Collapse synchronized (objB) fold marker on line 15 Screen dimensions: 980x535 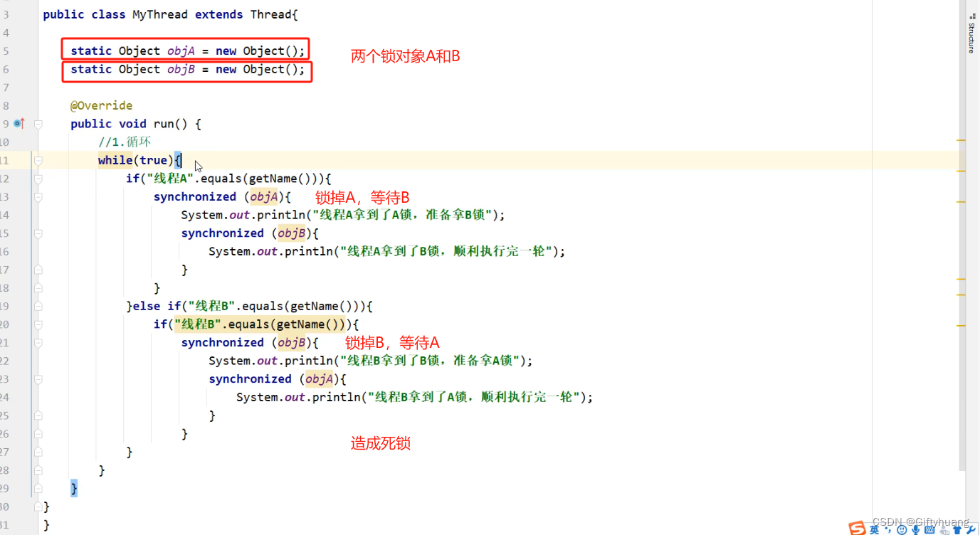[x=38, y=233]
